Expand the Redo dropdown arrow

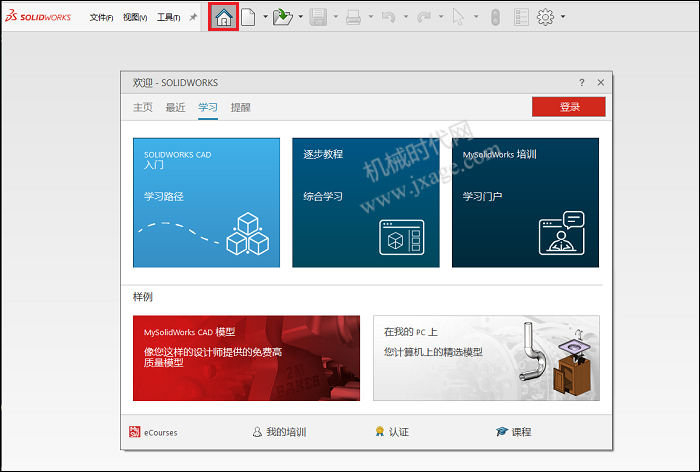coord(441,17)
